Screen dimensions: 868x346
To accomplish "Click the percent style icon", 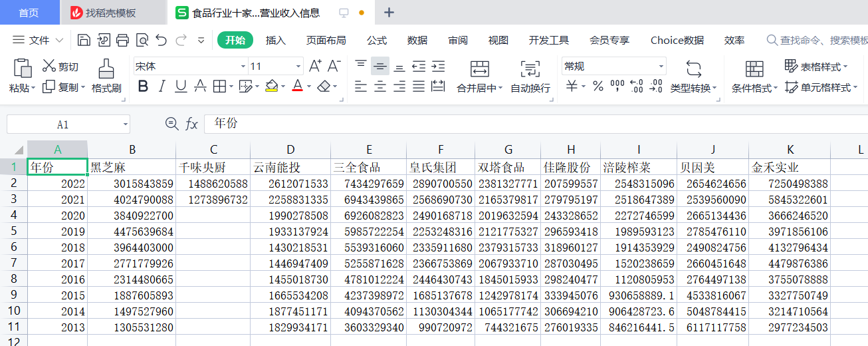I will [x=597, y=86].
